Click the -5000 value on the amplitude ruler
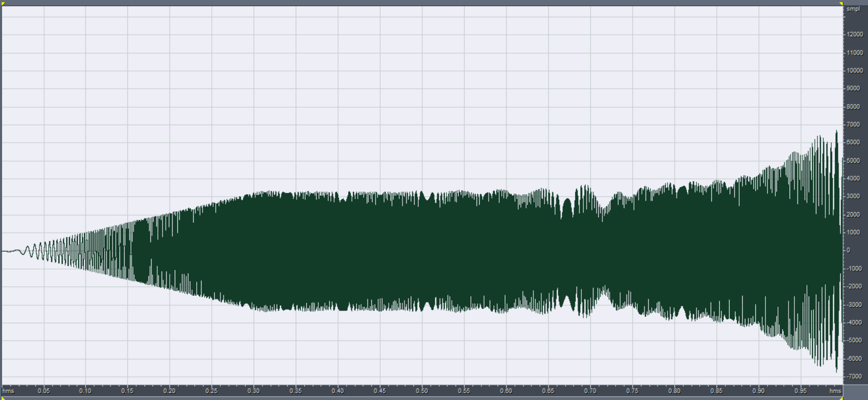 point(854,341)
